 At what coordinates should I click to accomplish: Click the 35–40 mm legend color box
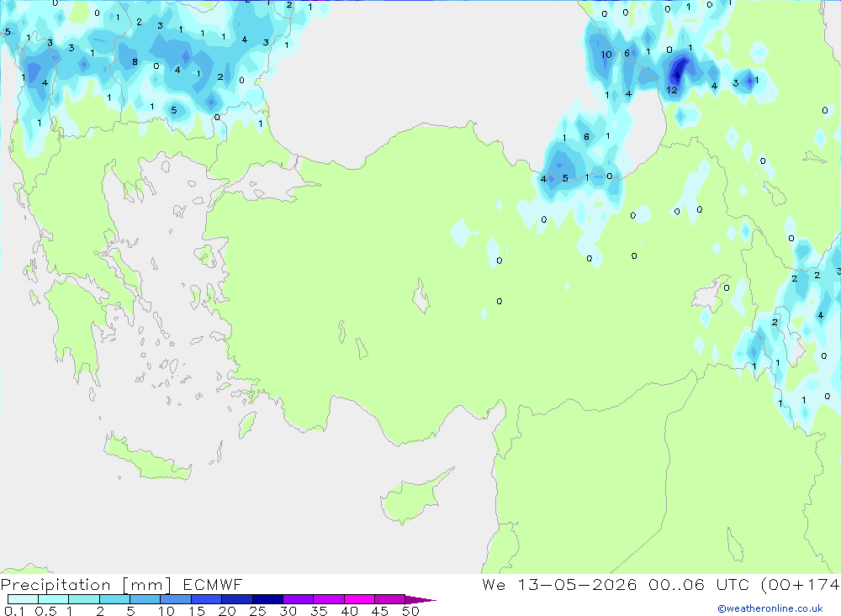point(329,599)
